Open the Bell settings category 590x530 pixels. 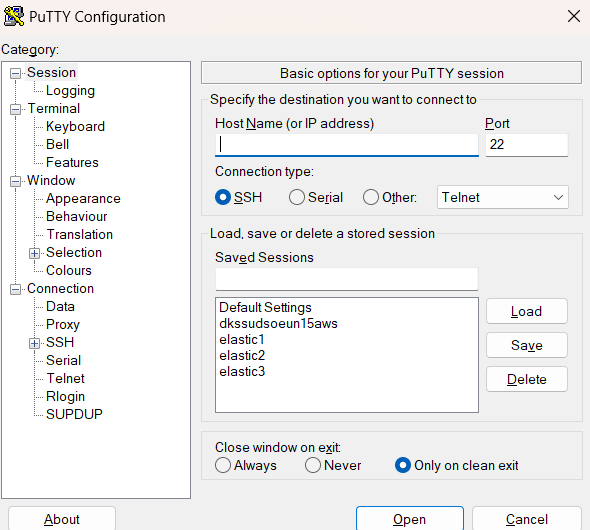click(x=58, y=144)
